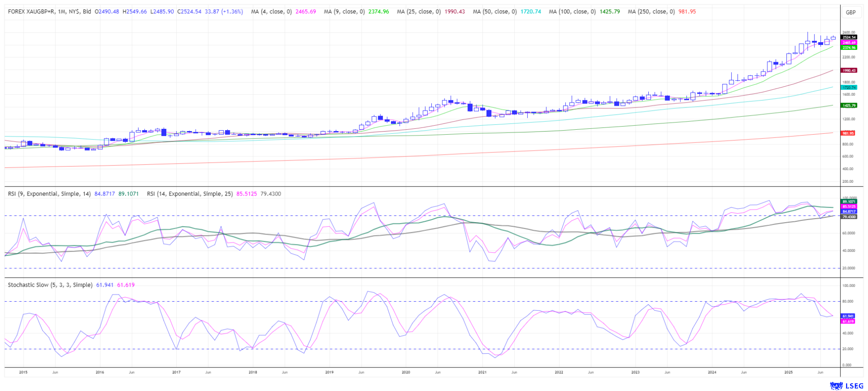Click the blue 61.941 stochastic value tag
Viewport: 868px width, 391px height.
pyautogui.click(x=848, y=316)
